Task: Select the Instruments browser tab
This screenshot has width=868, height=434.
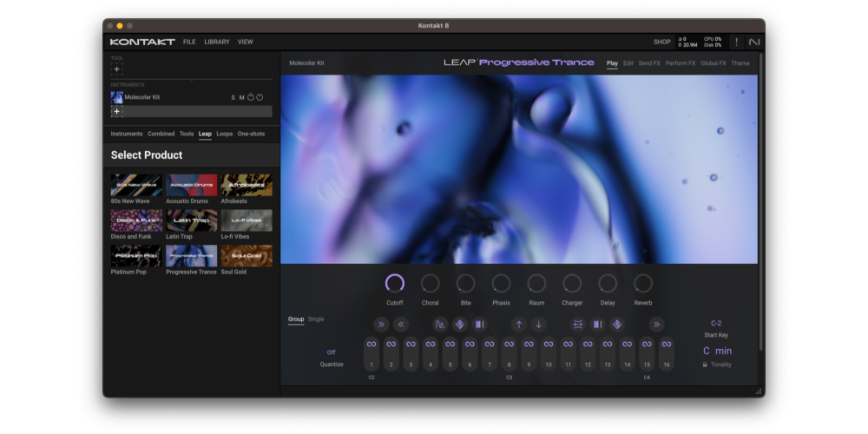Action: click(126, 134)
